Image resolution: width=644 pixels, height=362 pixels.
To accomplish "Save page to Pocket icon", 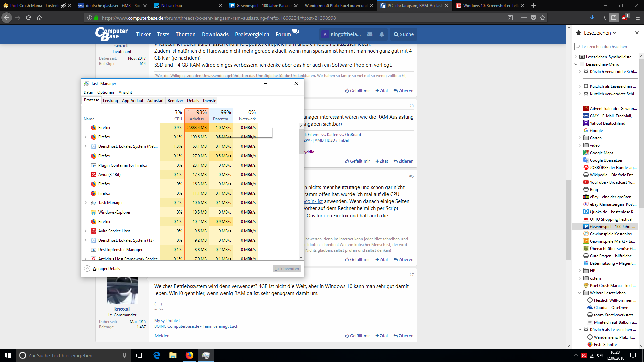I will click(533, 18).
